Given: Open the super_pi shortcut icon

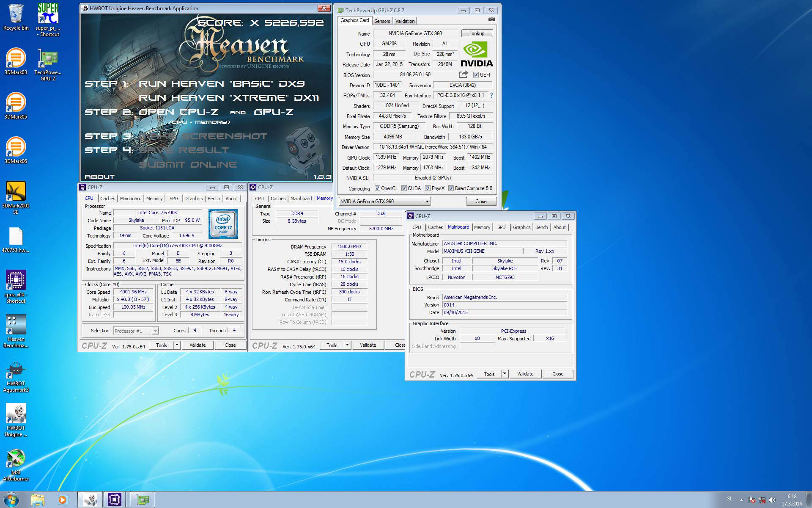Looking at the screenshot, I should pyautogui.click(x=48, y=19).
